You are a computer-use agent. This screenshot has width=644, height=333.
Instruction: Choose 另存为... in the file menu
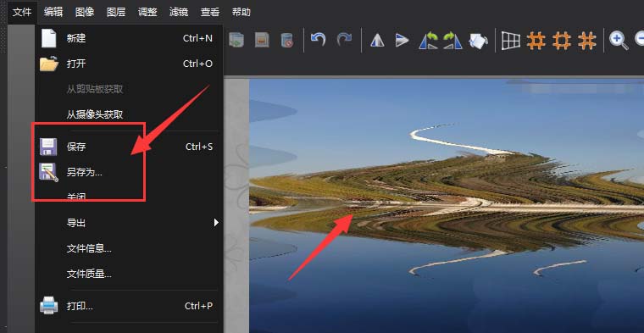click(130, 172)
